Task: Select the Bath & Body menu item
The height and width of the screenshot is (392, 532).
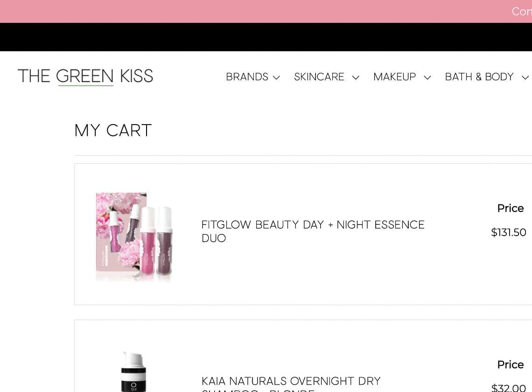Action: (479, 77)
